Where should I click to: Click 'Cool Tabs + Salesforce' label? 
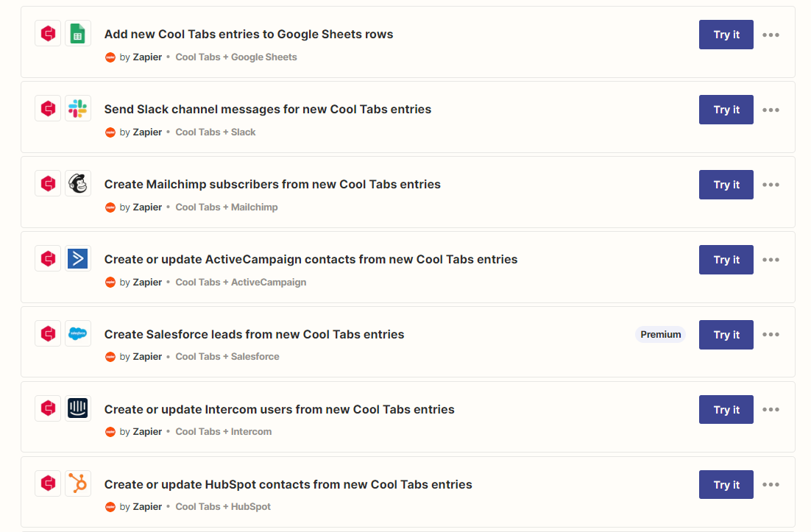pos(227,356)
